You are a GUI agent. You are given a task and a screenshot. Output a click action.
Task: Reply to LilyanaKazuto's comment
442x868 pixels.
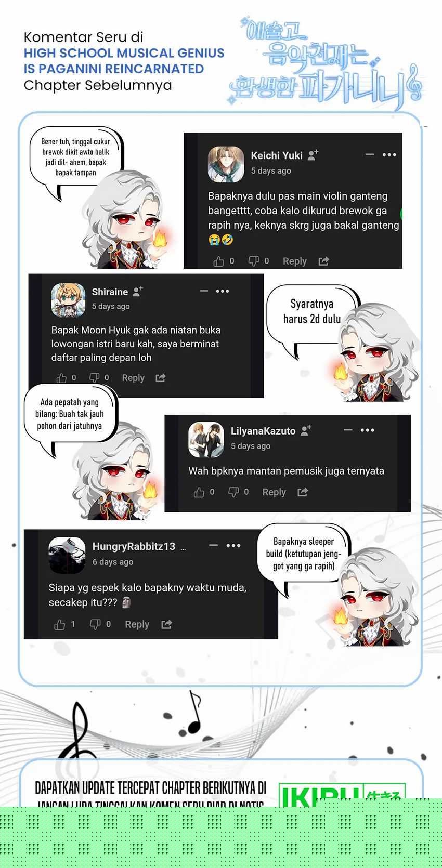click(274, 492)
